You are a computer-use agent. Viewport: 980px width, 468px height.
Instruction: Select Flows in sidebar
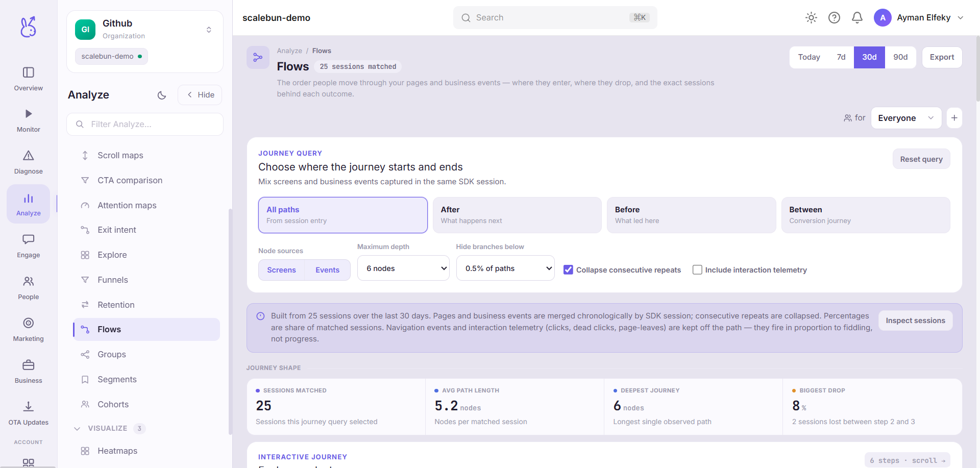pos(146,329)
